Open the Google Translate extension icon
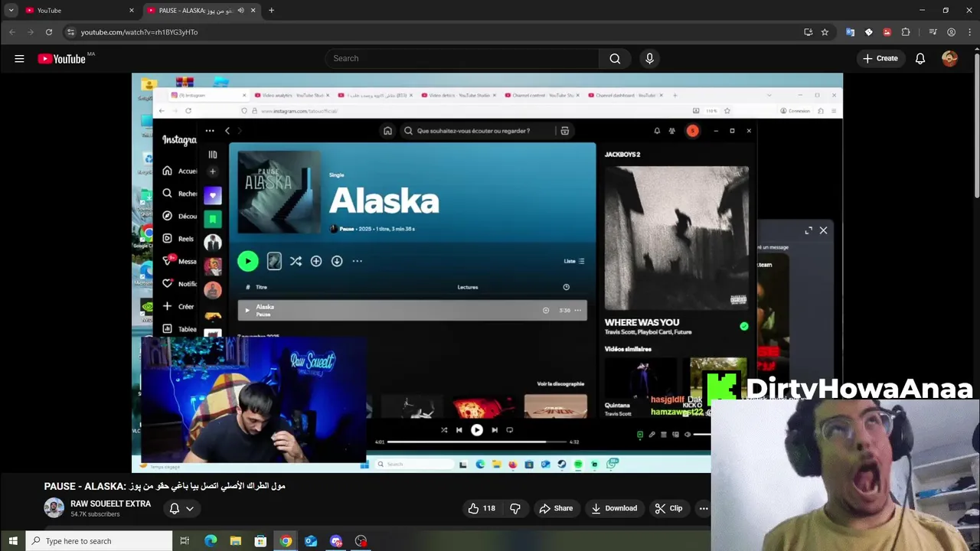This screenshot has width=980, height=551. point(850,32)
